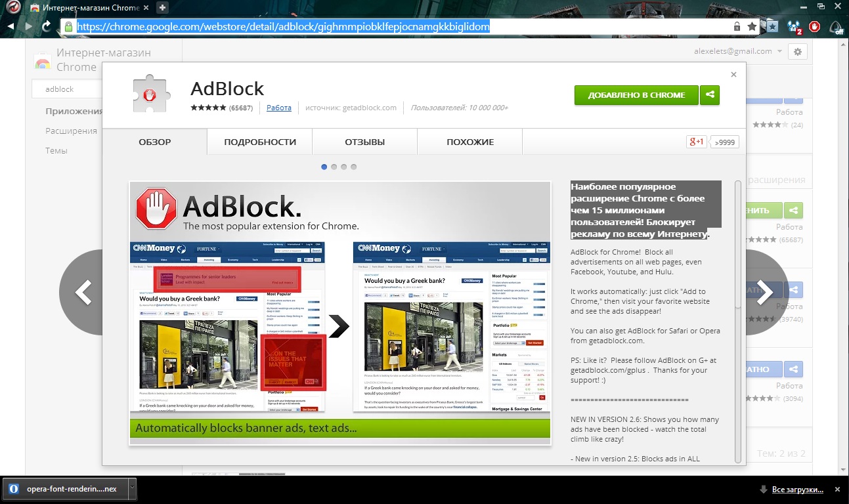Show previous screenshot with left arrow
849x504 pixels.
pos(83,293)
